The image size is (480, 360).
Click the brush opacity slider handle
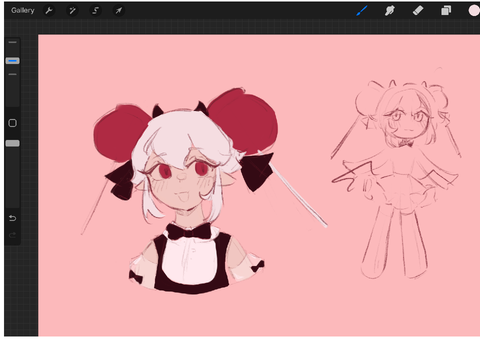click(13, 143)
